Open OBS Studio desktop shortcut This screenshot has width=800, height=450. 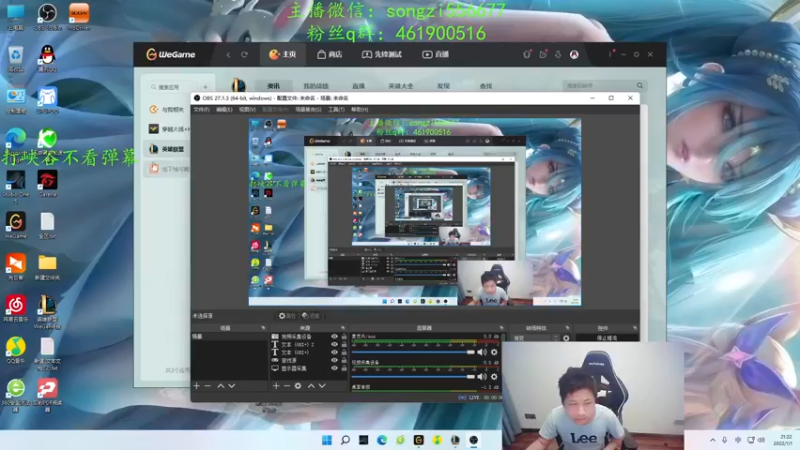pyautogui.click(x=47, y=16)
